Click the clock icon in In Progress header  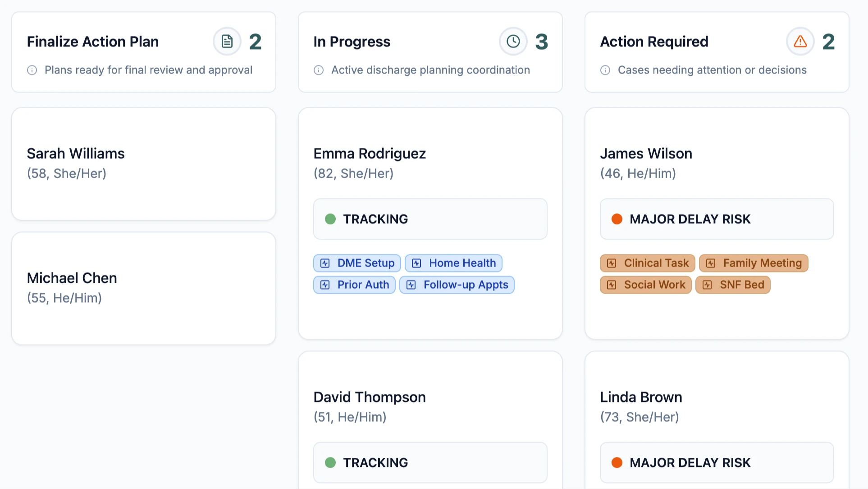513,42
